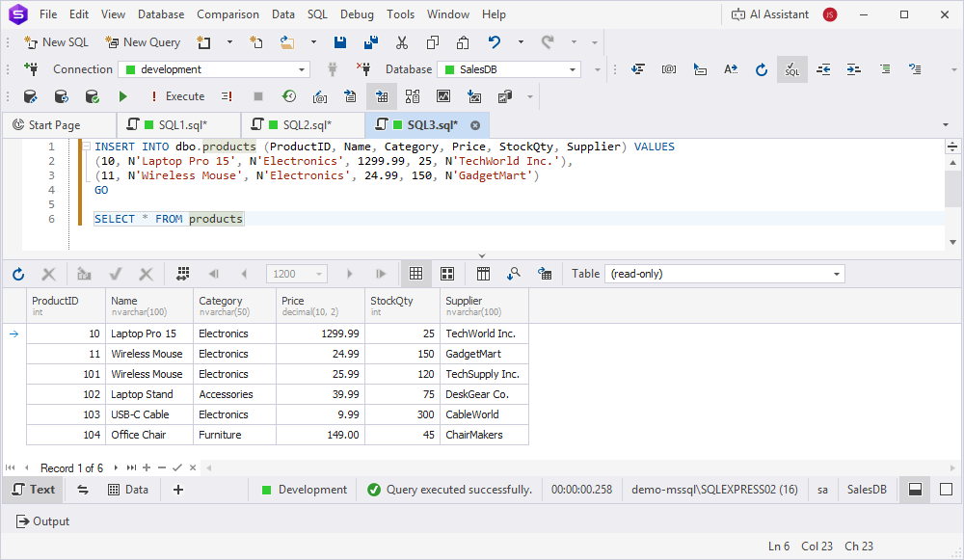Open the Comparison menu

228,14
